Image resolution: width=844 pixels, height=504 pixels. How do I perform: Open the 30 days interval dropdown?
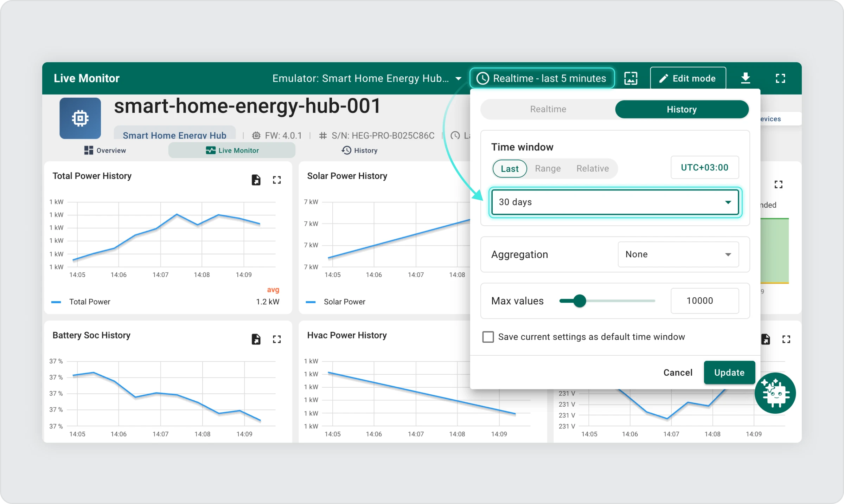(615, 202)
